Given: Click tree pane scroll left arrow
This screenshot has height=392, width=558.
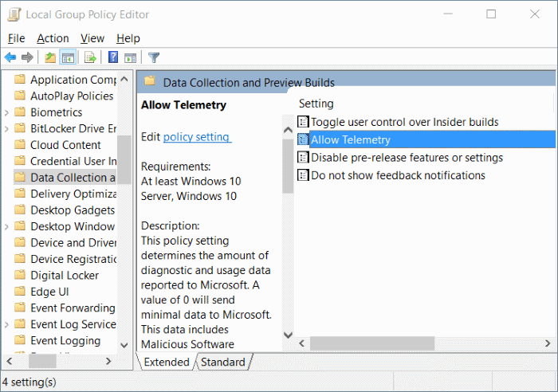Looking at the screenshot, I should coord(10,362).
